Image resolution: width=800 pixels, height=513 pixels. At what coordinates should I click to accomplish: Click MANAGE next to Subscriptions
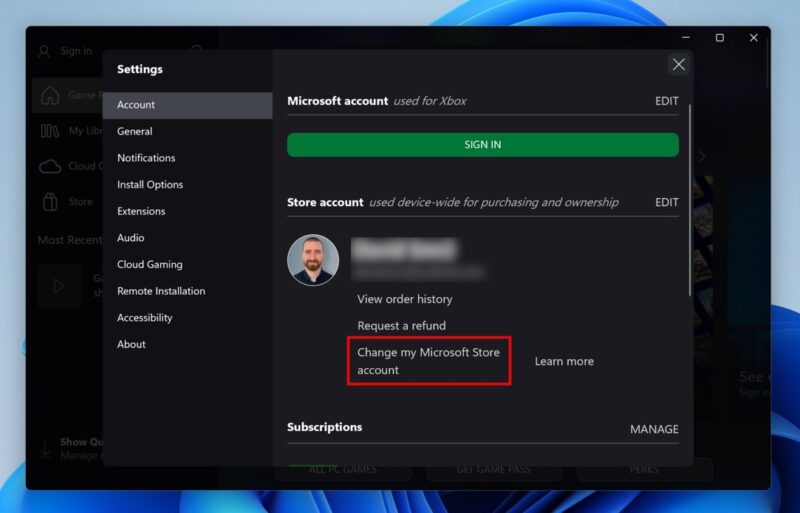[654, 429]
